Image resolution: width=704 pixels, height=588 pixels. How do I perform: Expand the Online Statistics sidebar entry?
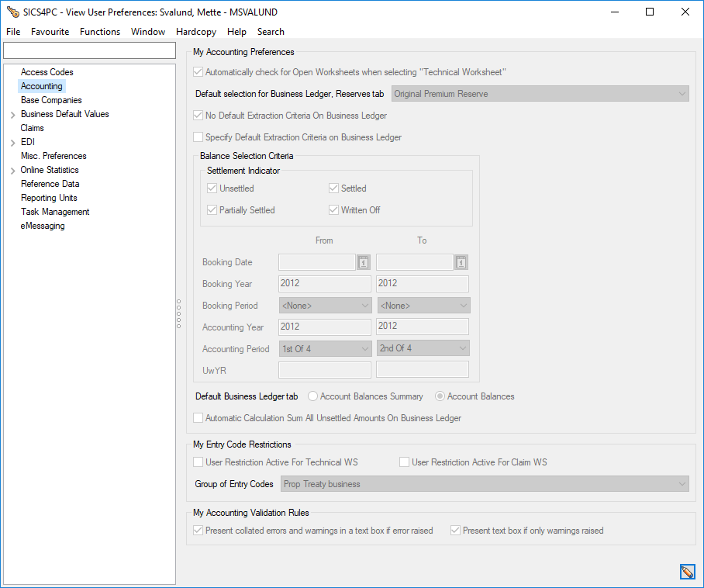[x=13, y=169]
